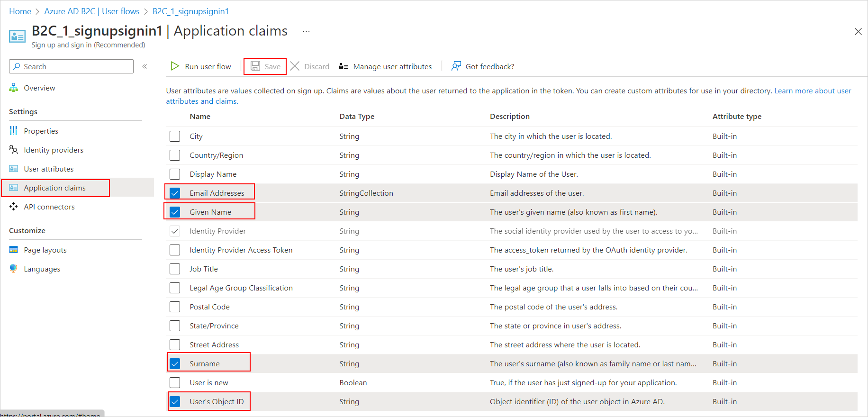
Task: Enable the Display Name claim checkbox
Action: [x=175, y=174]
